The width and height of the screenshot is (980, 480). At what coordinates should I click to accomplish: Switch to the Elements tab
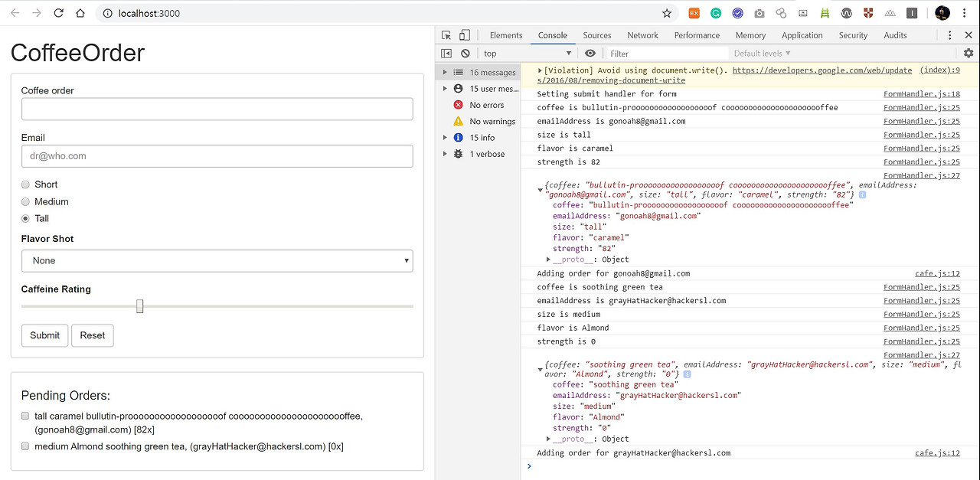point(506,35)
